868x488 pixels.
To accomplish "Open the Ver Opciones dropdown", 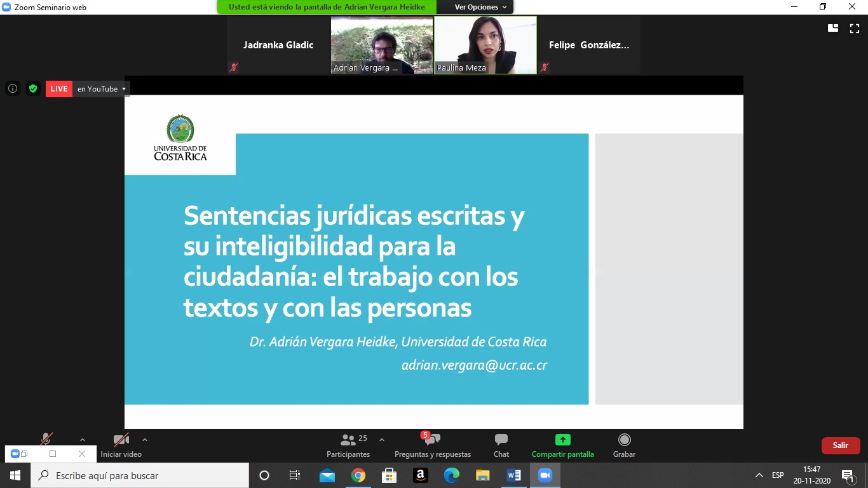I will tap(480, 7).
